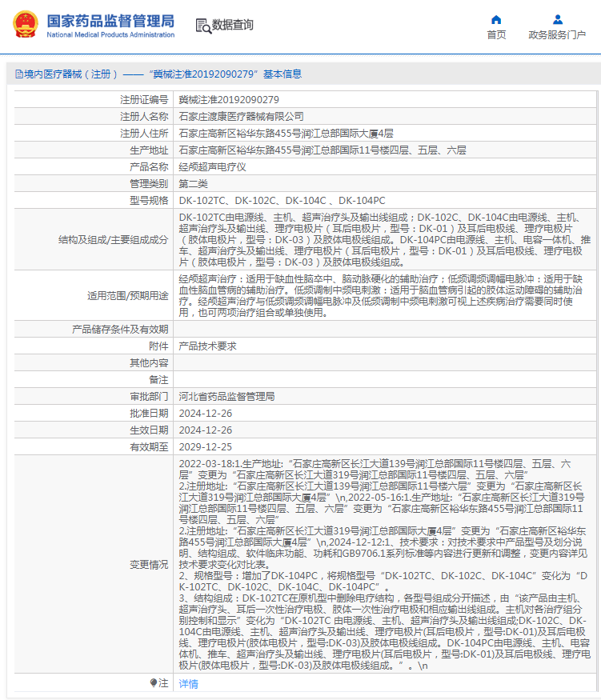Click the 其他内容 row label
Viewport: 601px width, 700px height.
[149, 363]
